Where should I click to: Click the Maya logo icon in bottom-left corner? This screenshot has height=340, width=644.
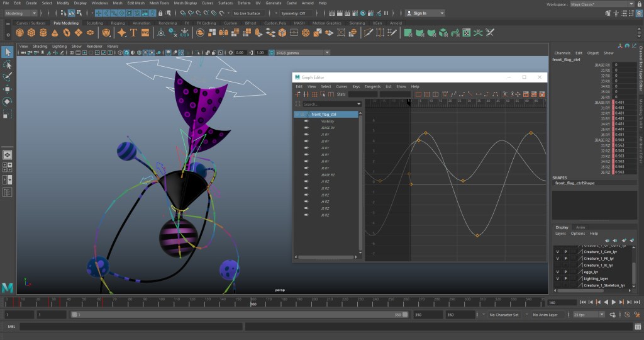tap(8, 288)
